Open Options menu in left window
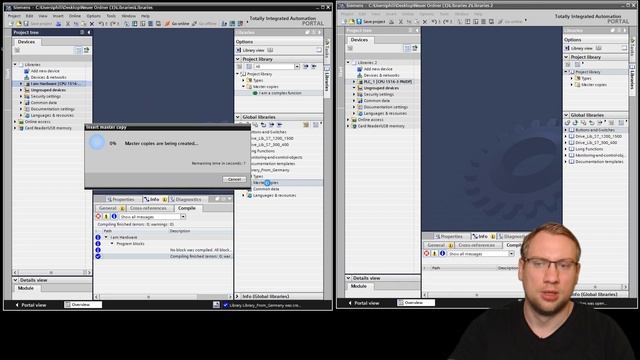The height and width of the screenshot is (360, 640). click(93, 16)
